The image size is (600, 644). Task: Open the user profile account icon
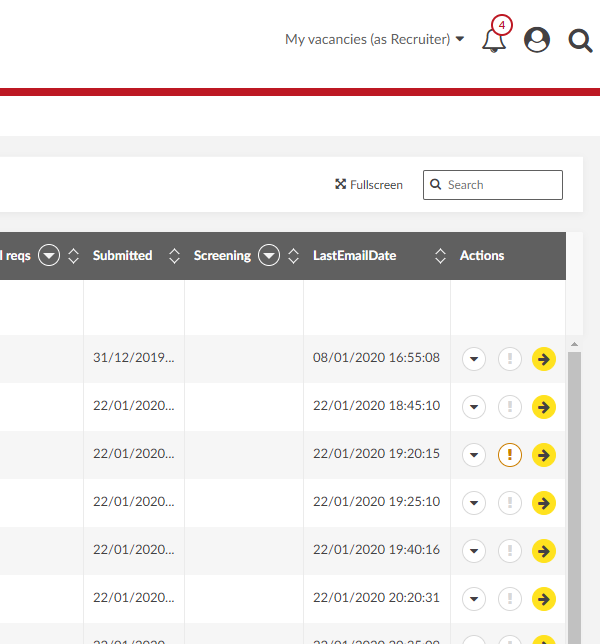click(x=537, y=40)
